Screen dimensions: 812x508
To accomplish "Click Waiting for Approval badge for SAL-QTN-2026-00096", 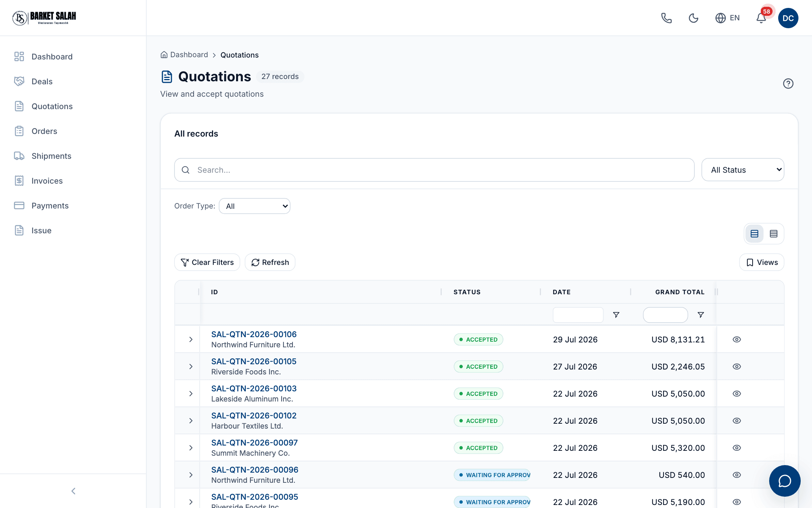I will click(492, 475).
